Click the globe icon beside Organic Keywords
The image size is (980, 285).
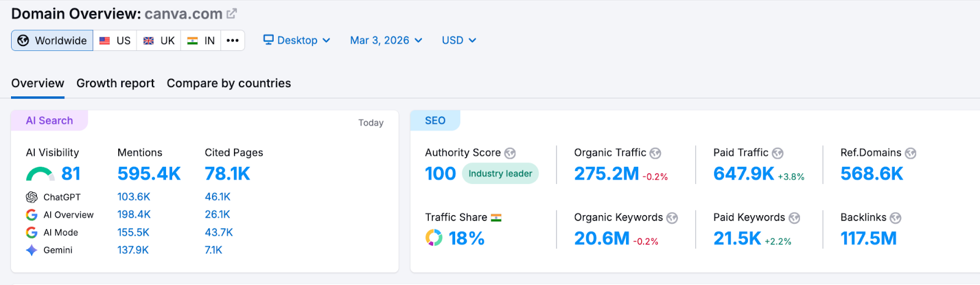pyautogui.click(x=672, y=218)
